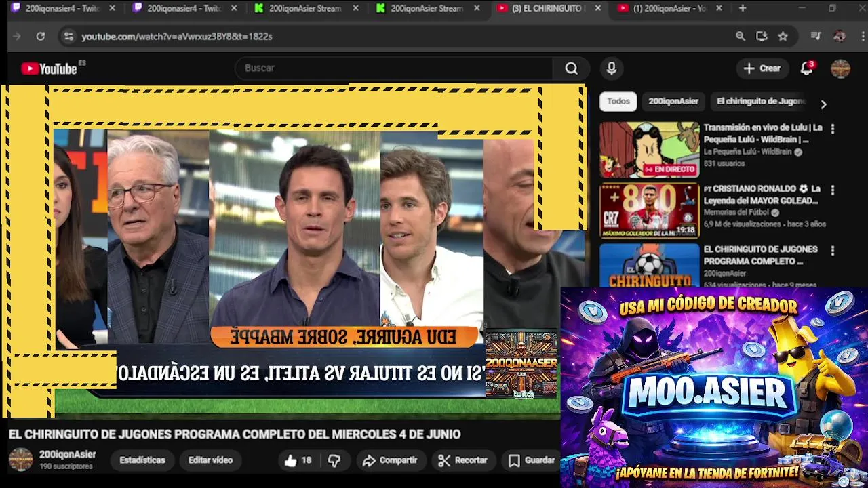Open the 200iqonAsier channel name link

68,455
